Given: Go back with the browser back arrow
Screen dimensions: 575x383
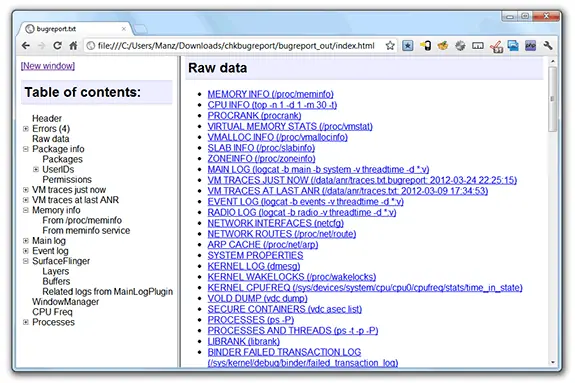Looking at the screenshot, I should pos(25,45).
